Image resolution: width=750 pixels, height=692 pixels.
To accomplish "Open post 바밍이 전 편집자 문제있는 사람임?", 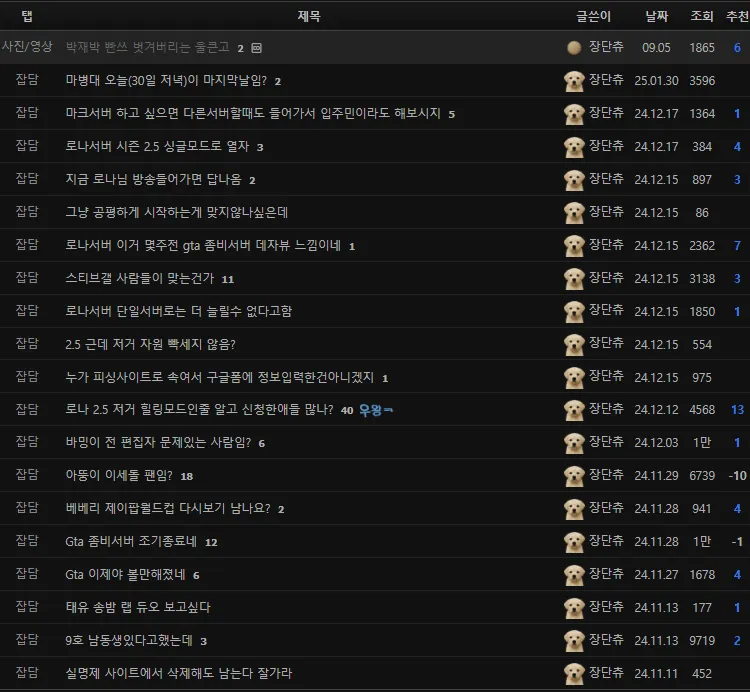I will [x=158, y=442].
